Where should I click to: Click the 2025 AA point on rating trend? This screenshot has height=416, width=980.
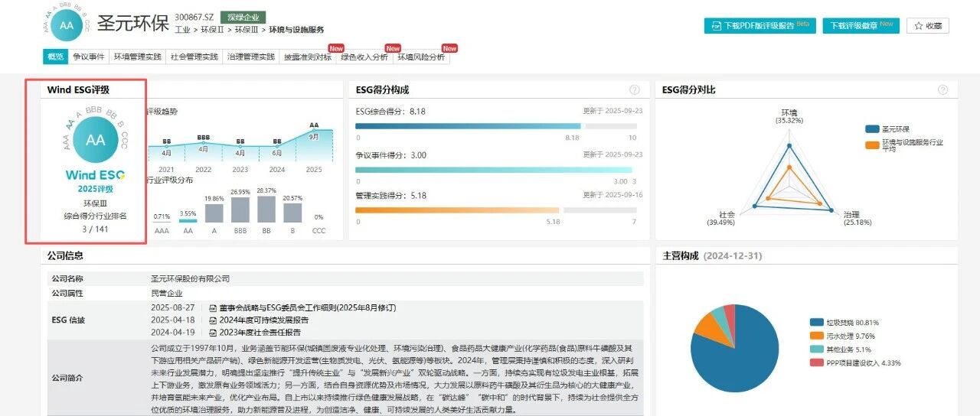pyautogui.click(x=314, y=130)
